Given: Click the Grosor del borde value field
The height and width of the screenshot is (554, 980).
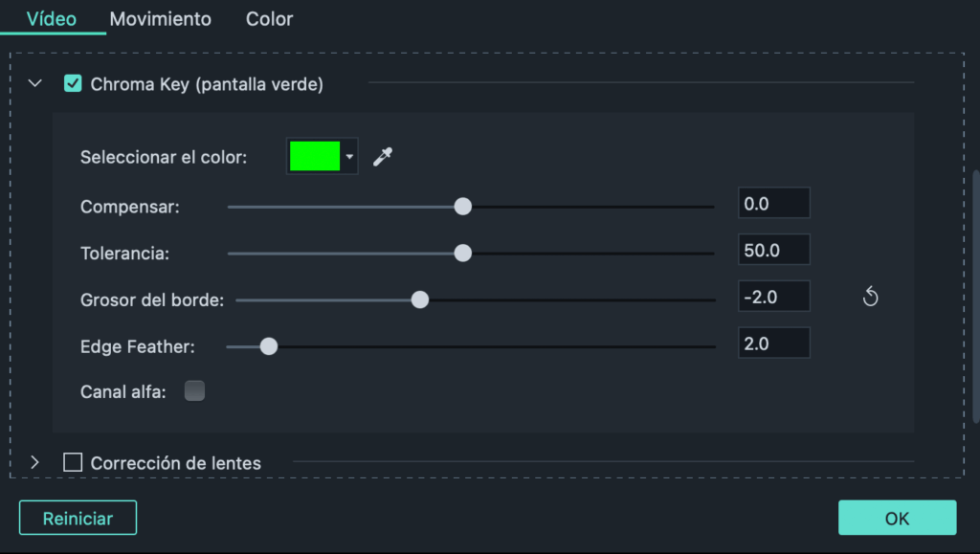Looking at the screenshot, I should pyautogui.click(x=773, y=296).
